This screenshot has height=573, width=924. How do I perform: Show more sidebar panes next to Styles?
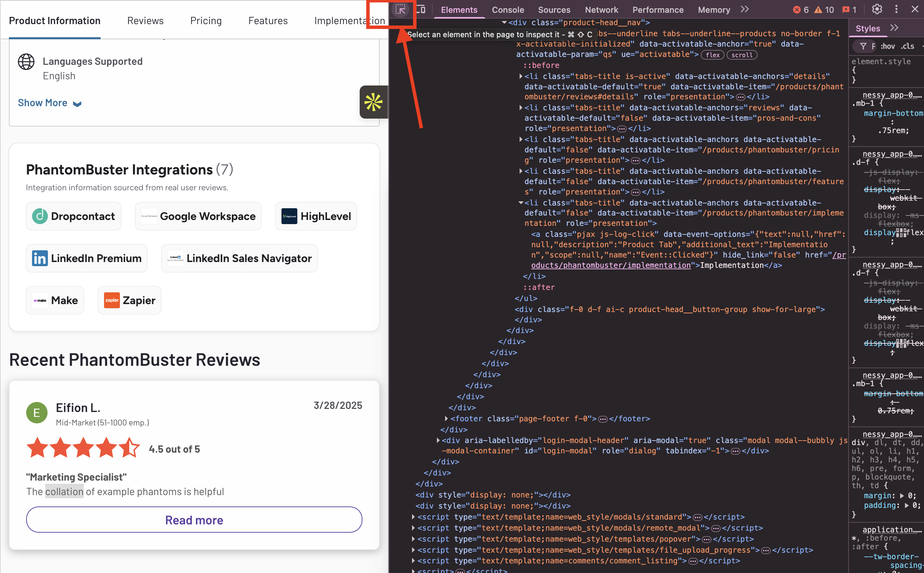coord(894,28)
